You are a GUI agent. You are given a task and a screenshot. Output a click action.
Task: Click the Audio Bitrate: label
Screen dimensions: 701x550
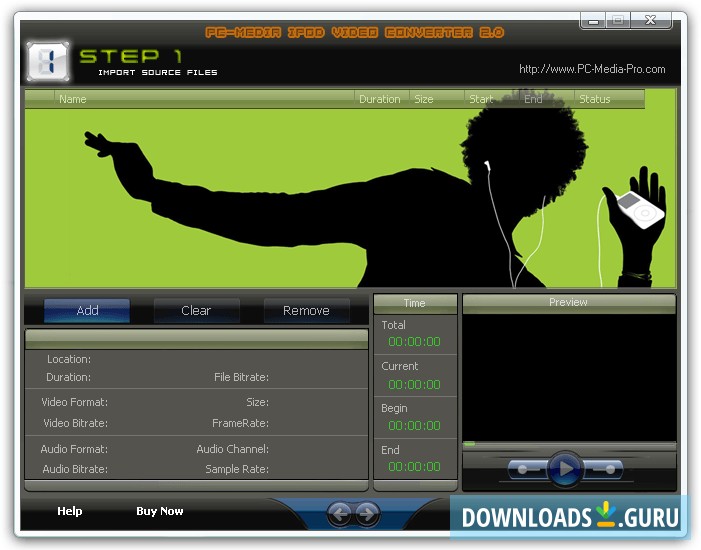75,469
